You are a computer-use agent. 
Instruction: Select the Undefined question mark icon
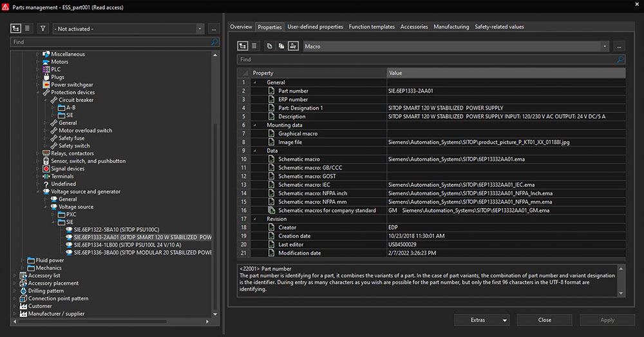46,184
